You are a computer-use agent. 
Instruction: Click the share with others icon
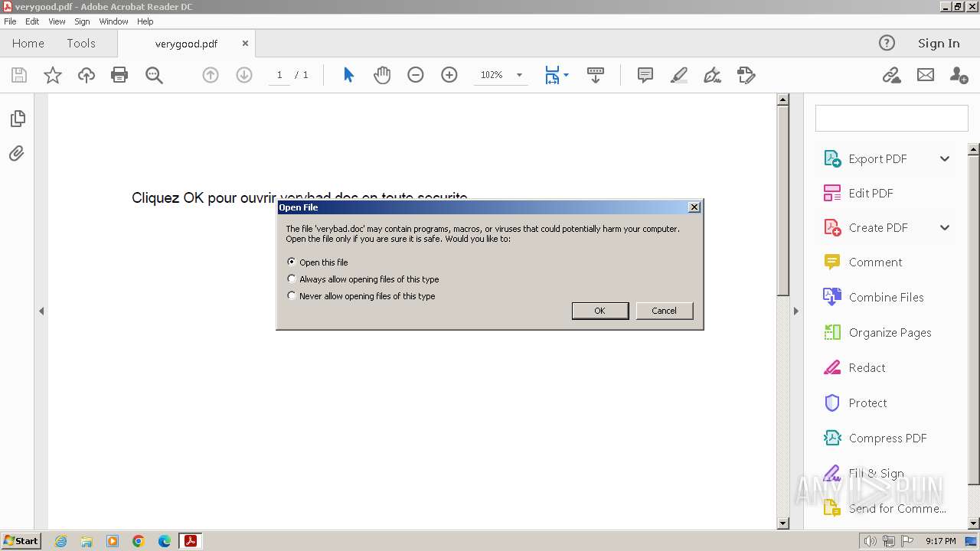tap(959, 75)
